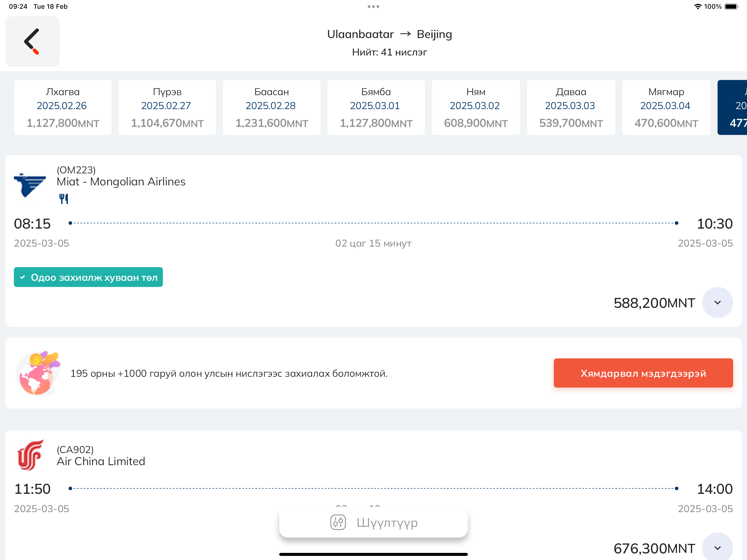Select the Ням 2025.03.02 date tab

click(475, 107)
